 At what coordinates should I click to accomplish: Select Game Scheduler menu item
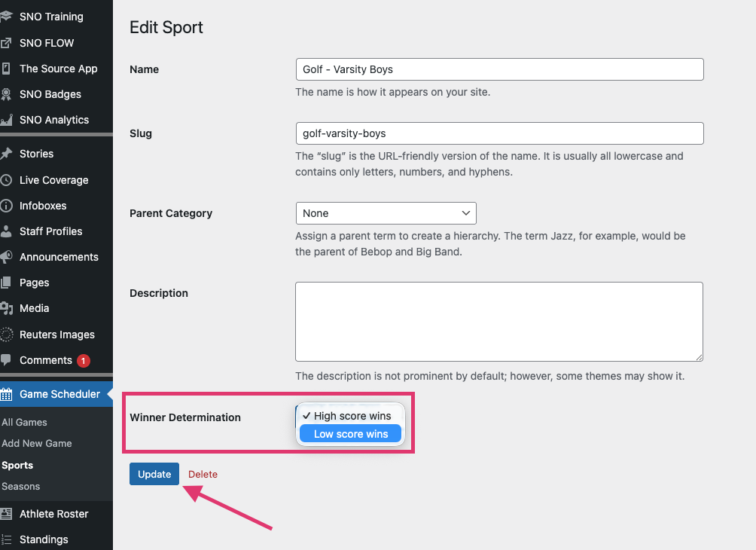tap(59, 394)
